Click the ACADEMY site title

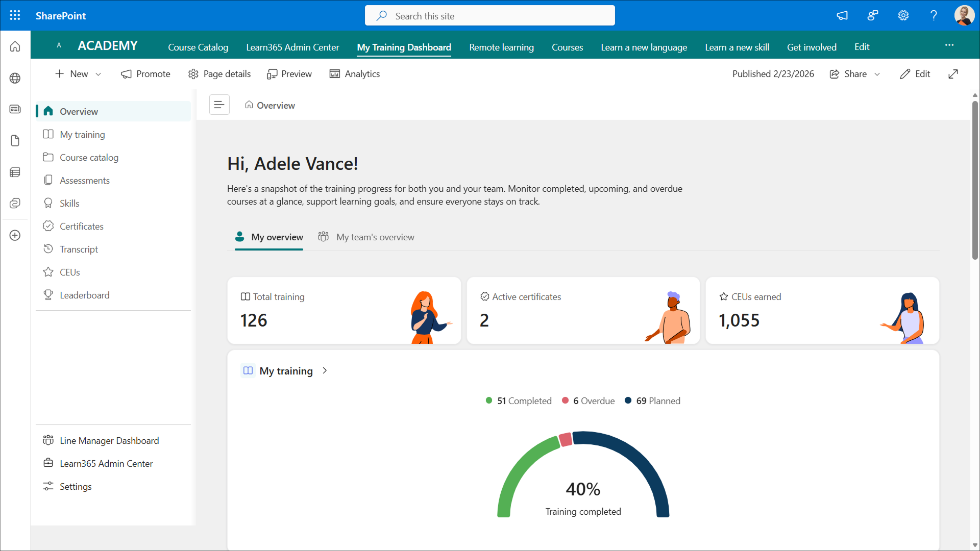[108, 45]
